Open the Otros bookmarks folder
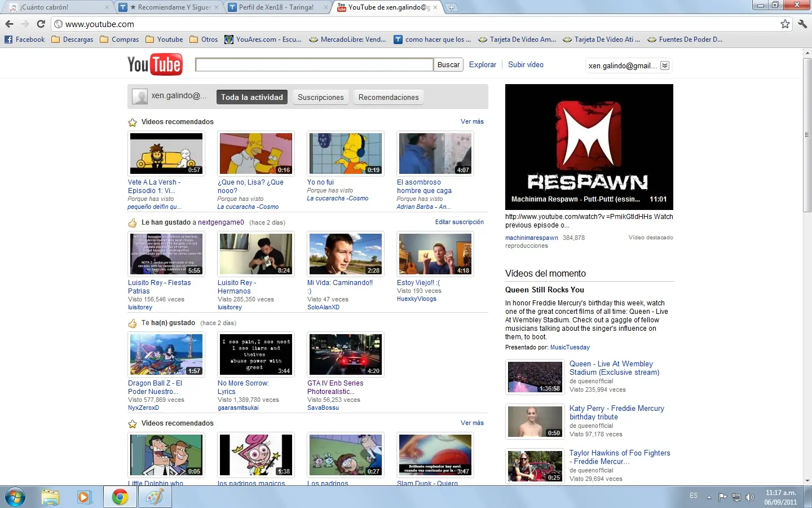Screen dimensions: 812x508 (204, 40)
